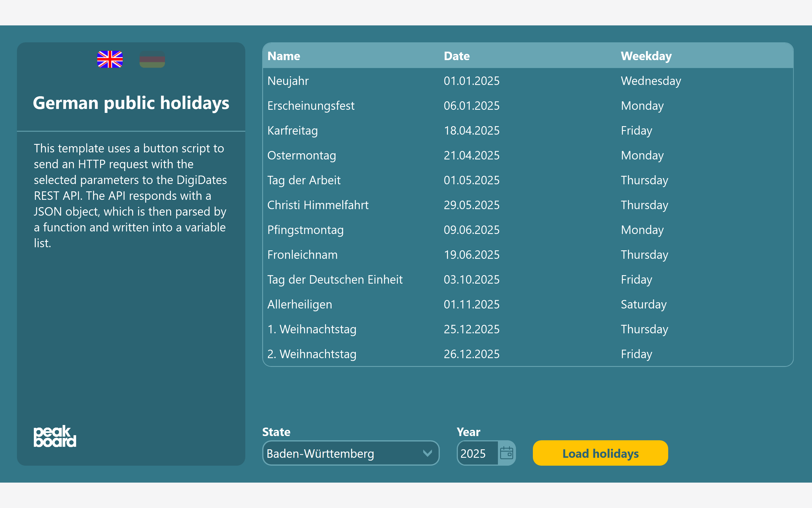The width and height of the screenshot is (812, 508).
Task: Click the date 21.04.2025
Action: [471, 156]
